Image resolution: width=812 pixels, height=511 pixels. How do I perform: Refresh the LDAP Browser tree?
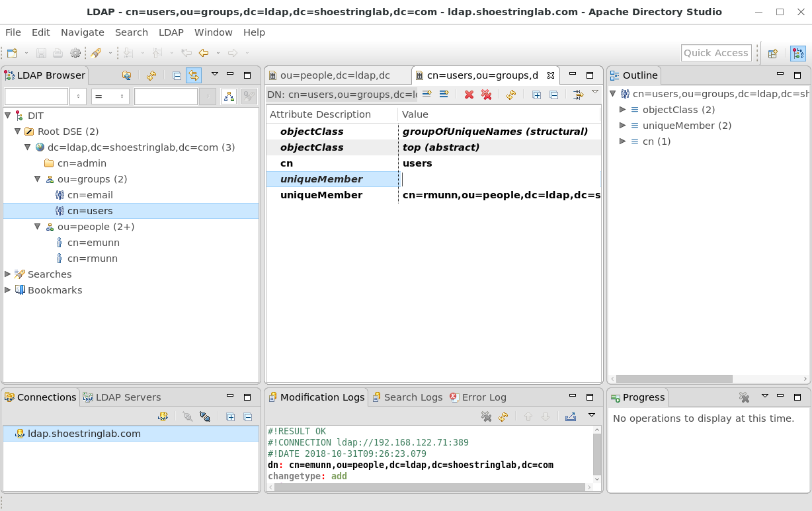(151, 75)
